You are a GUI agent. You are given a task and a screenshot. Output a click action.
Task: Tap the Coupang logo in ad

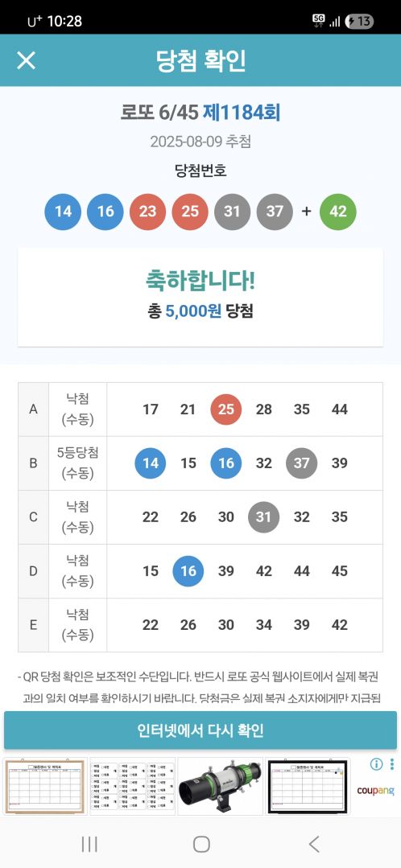[x=375, y=791]
